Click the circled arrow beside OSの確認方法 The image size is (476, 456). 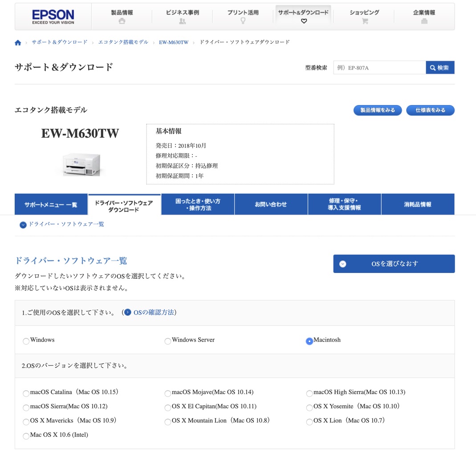click(128, 313)
